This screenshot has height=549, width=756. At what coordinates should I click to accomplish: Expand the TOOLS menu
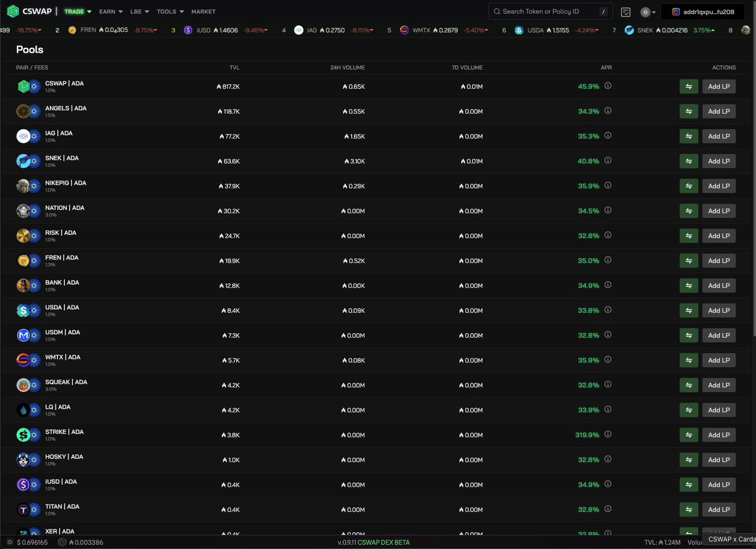(170, 11)
